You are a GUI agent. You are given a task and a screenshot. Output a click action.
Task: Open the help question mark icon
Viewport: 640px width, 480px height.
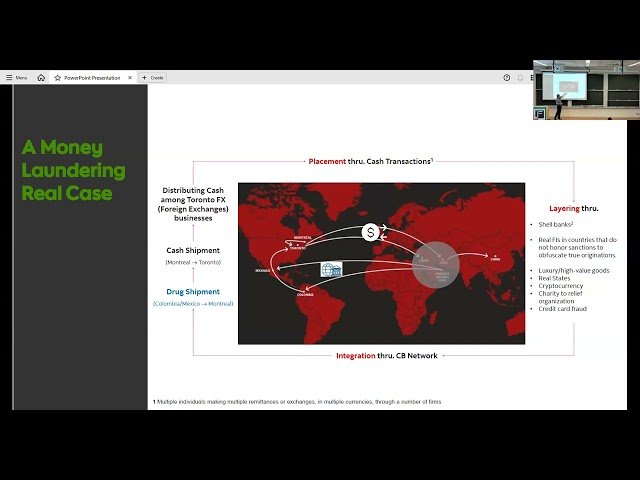coord(507,78)
